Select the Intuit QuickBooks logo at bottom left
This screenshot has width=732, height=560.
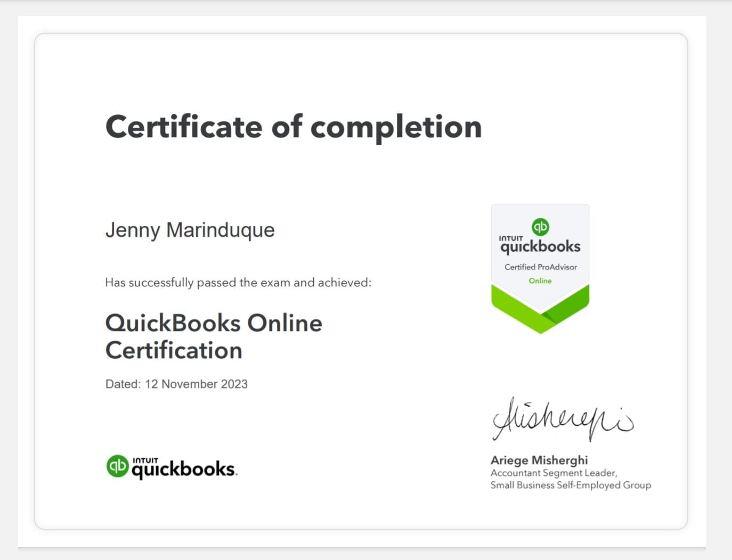[x=172, y=466]
